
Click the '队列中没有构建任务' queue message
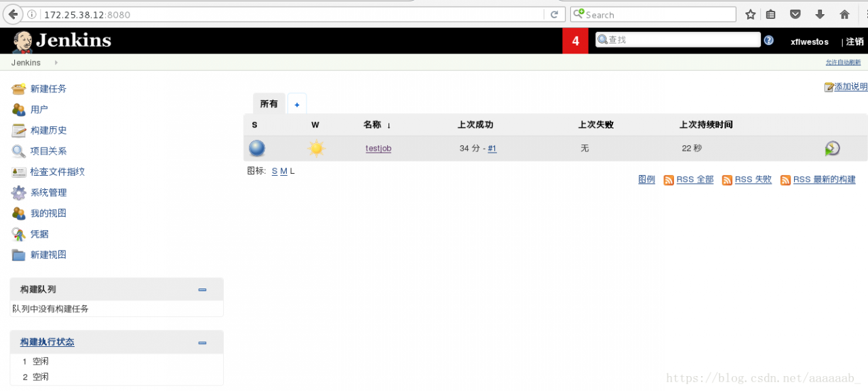pyautogui.click(x=50, y=309)
